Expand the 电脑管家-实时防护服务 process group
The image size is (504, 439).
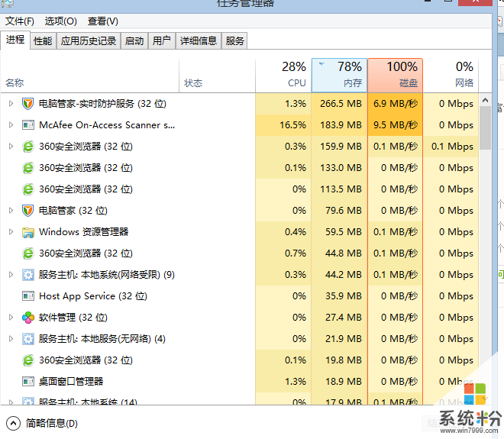11,104
